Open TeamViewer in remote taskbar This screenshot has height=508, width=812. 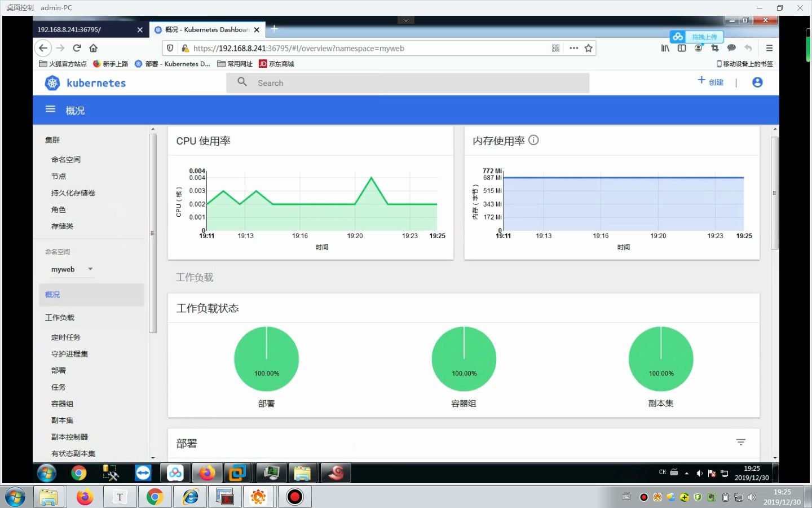pos(143,473)
